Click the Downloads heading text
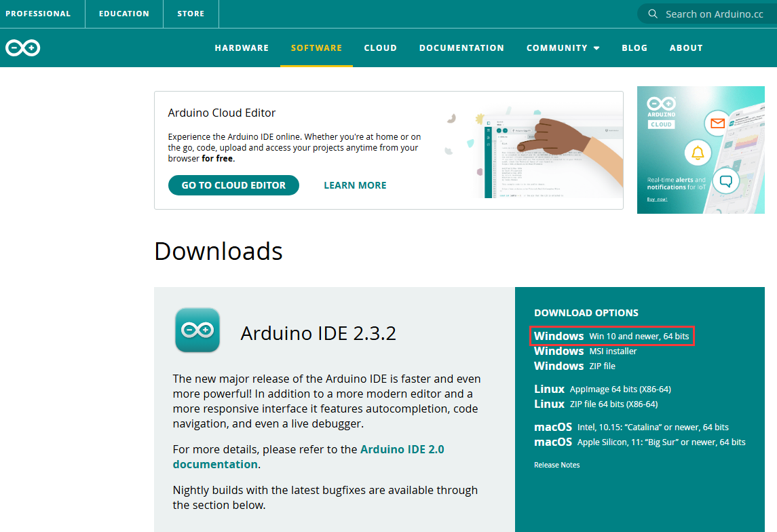777x532 pixels. [x=219, y=251]
